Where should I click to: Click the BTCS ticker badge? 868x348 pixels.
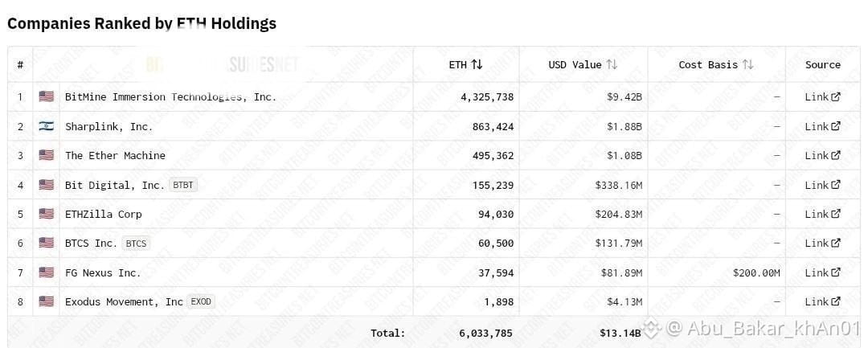[x=136, y=243]
